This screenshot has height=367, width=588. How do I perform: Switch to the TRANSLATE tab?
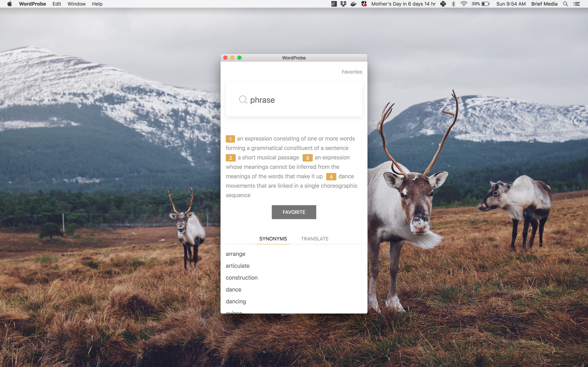[314, 239]
